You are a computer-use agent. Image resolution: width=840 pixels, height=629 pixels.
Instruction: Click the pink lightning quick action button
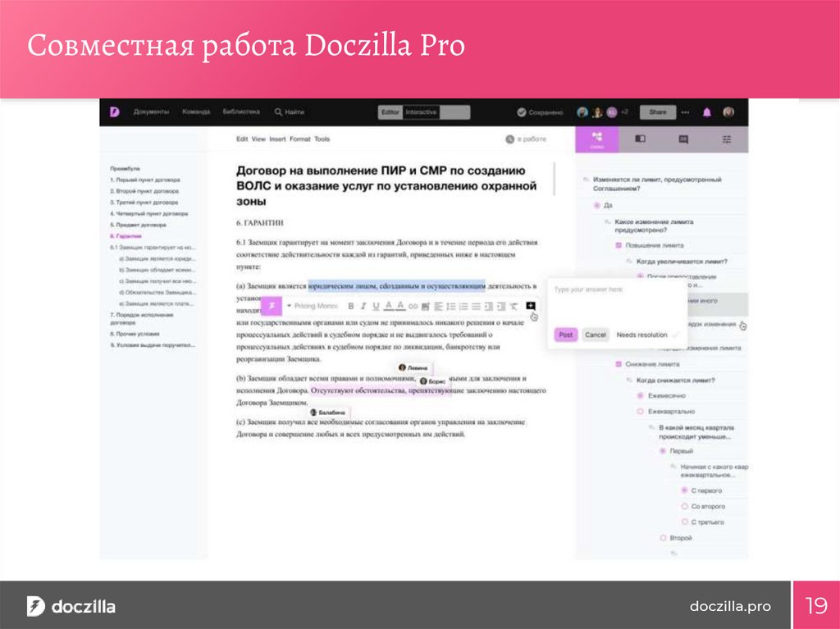click(x=271, y=305)
